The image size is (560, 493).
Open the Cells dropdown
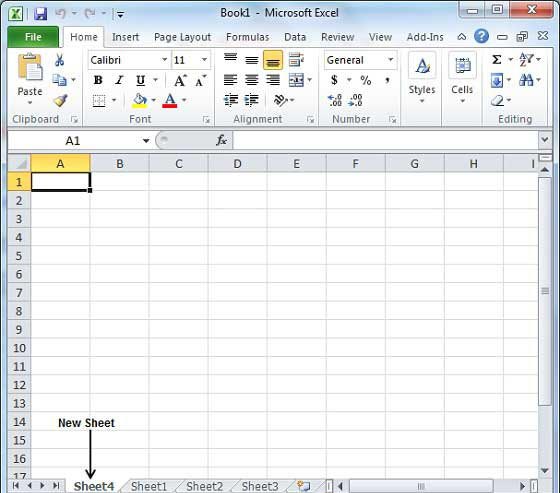click(462, 78)
